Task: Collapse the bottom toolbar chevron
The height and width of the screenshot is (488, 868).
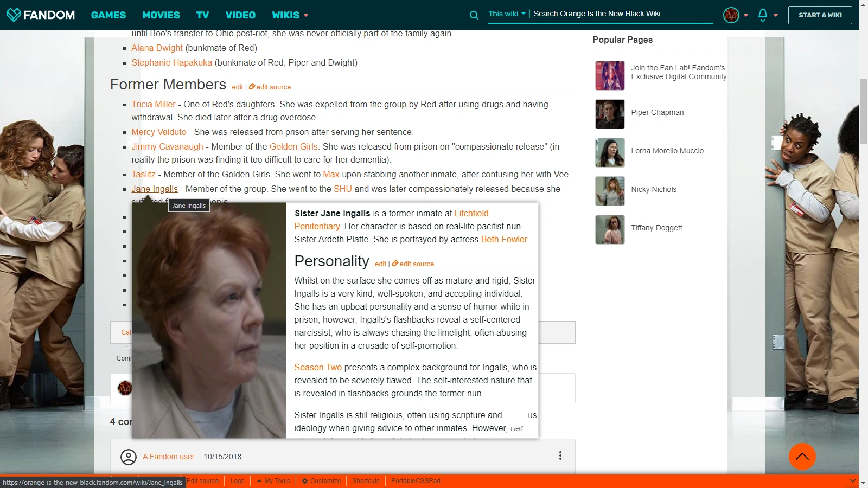Action: [x=853, y=481]
